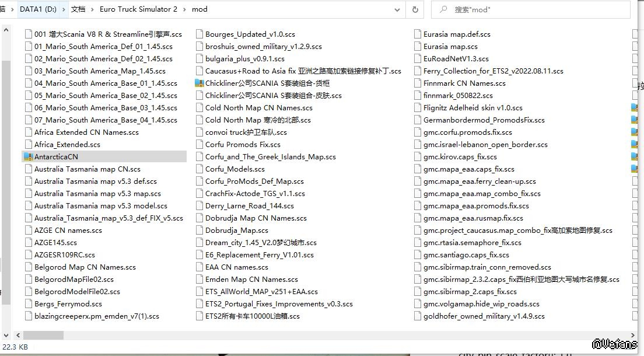This screenshot has width=644, height=356.
Task: Click into the 搜索"mod" search field
Action: (x=537, y=9)
